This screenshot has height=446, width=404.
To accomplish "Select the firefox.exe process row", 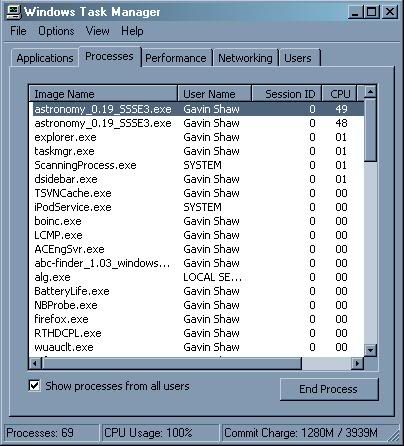I will [x=197, y=319].
